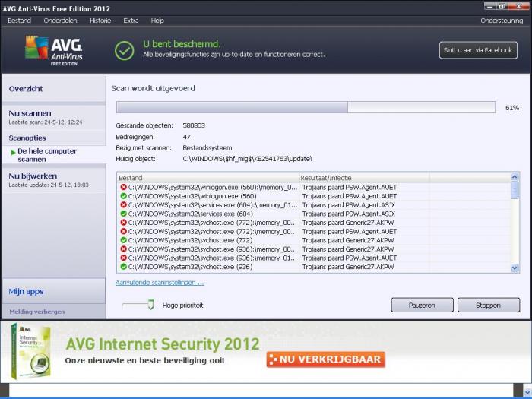
Task: Click the red icon for services.exe (604) memory row
Action: click(x=123, y=204)
